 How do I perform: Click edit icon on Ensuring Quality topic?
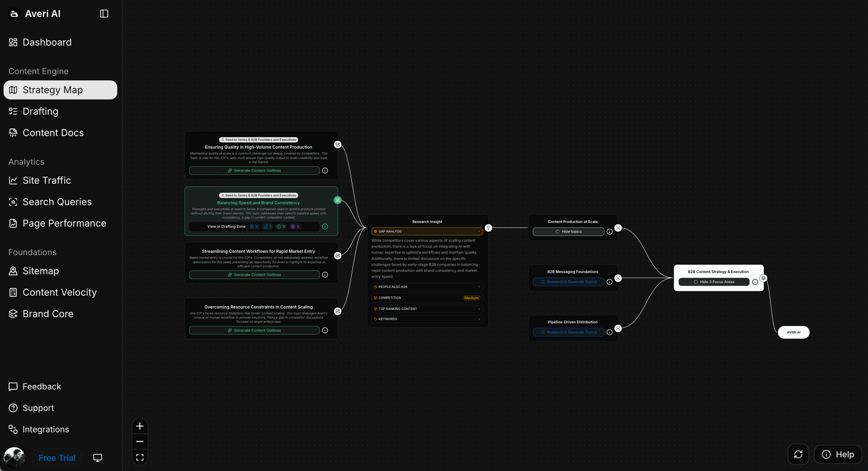pyautogui.click(x=338, y=144)
